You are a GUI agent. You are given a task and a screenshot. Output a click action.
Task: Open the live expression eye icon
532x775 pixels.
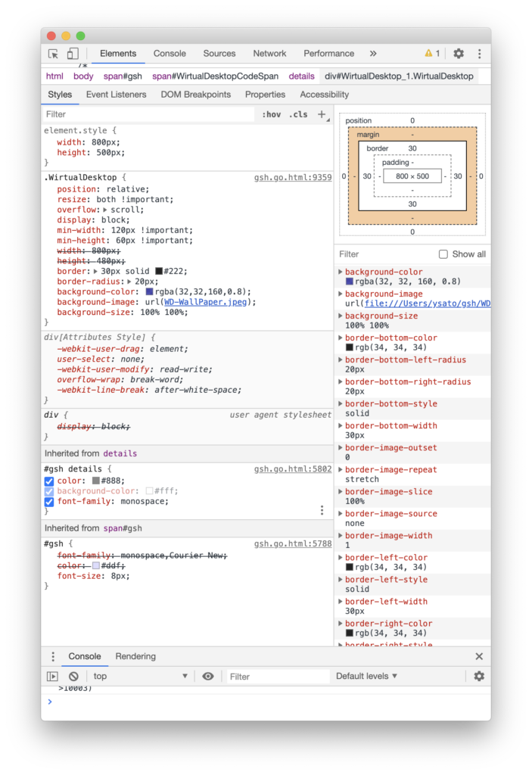[x=208, y=677]
